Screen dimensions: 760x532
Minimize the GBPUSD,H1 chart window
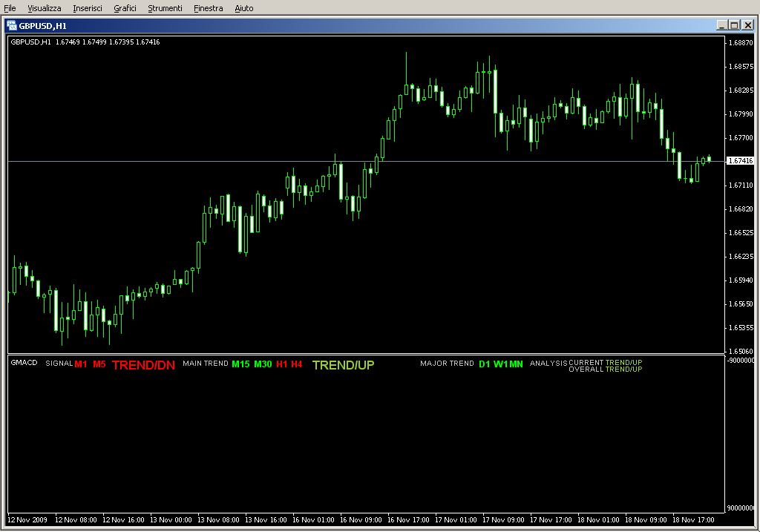[722, 25]
